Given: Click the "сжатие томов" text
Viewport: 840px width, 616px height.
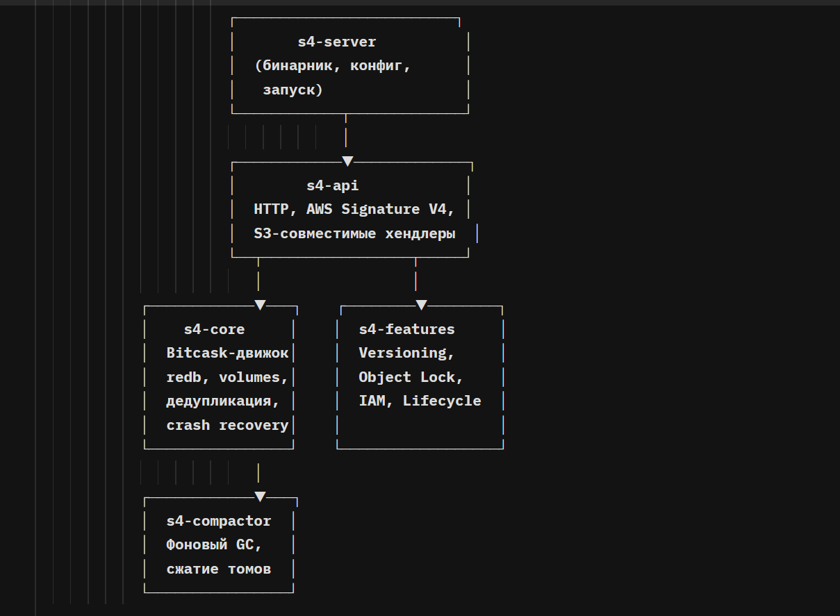Looking at the screenshot, I should pyautogui.click(x=218, y=569).
